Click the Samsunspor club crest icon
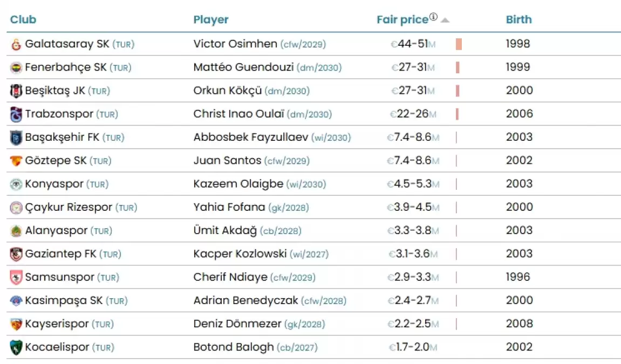The image size is (621, 364). [16, 278]
